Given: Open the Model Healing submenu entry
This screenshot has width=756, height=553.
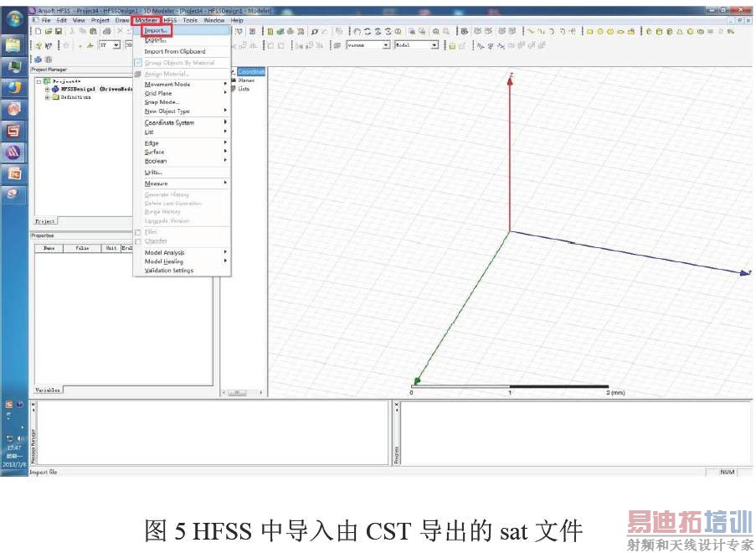Looking at the screenshot, I should coord(183,261).
